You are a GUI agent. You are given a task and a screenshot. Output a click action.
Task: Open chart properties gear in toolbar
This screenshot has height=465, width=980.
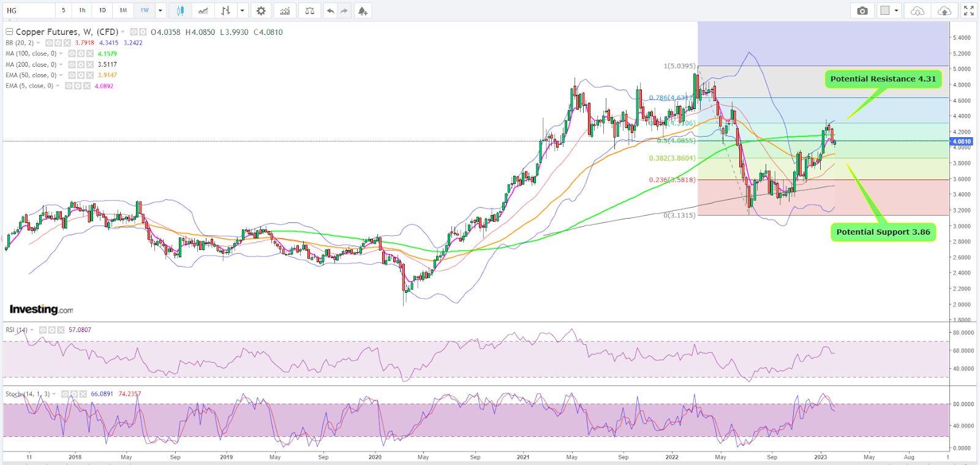pyautogui.click(x=261, y=10)
